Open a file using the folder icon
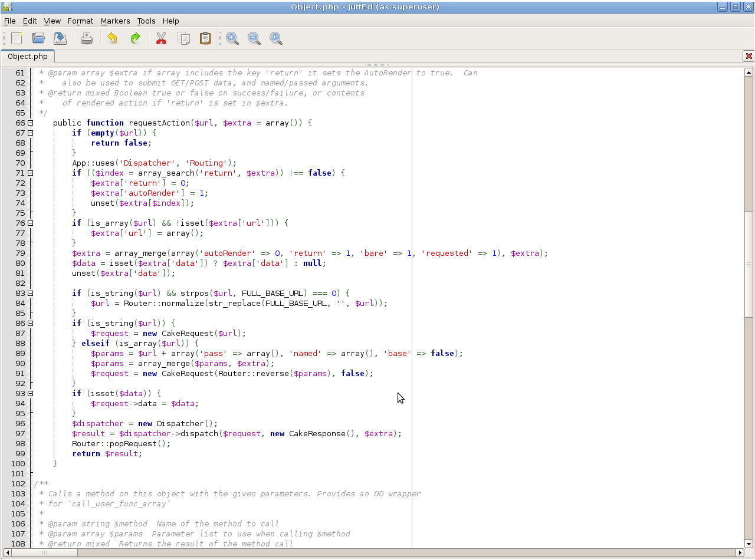The width and height of the screenshot is (755, 560). 38,38
